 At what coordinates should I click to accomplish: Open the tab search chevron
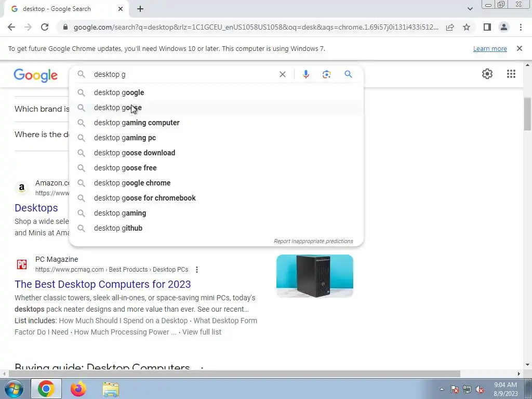click(470, 9)
